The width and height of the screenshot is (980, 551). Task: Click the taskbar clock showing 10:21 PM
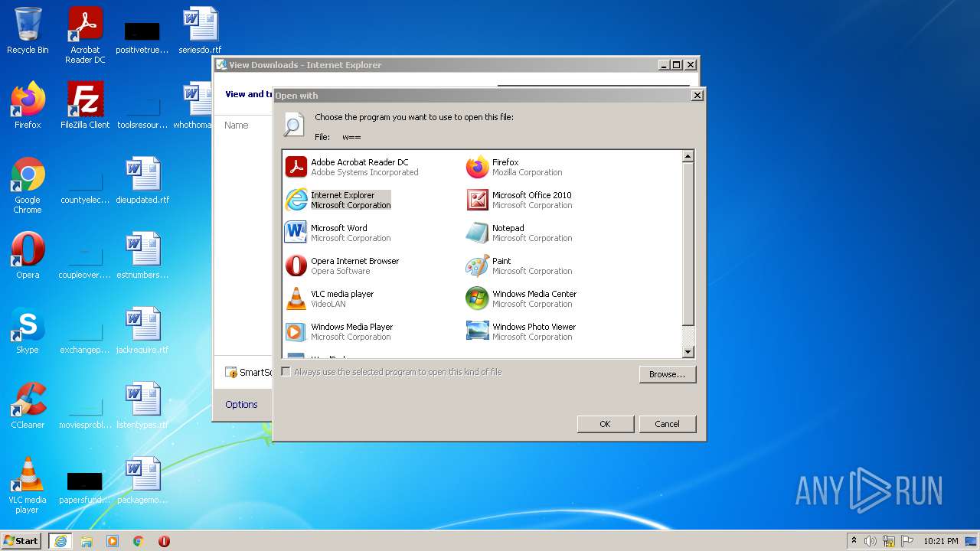(941, 541)
